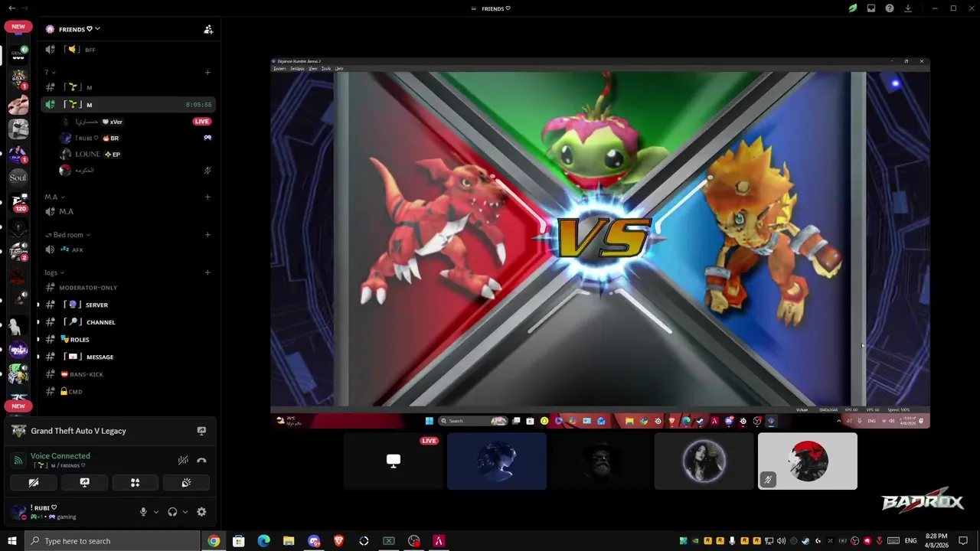980x551 pixels.
Task: Start an activity from voice panel
Action: tap(135, 483)
